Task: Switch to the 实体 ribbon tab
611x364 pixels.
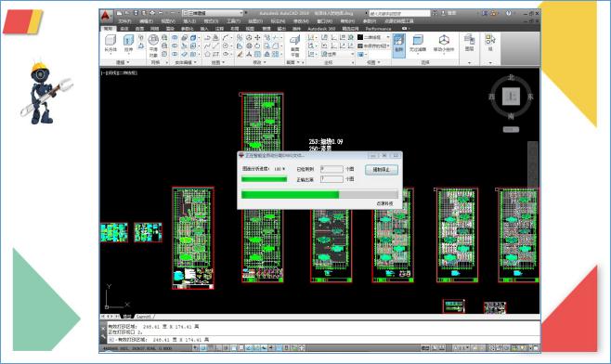Action: [x=124, y=29]
